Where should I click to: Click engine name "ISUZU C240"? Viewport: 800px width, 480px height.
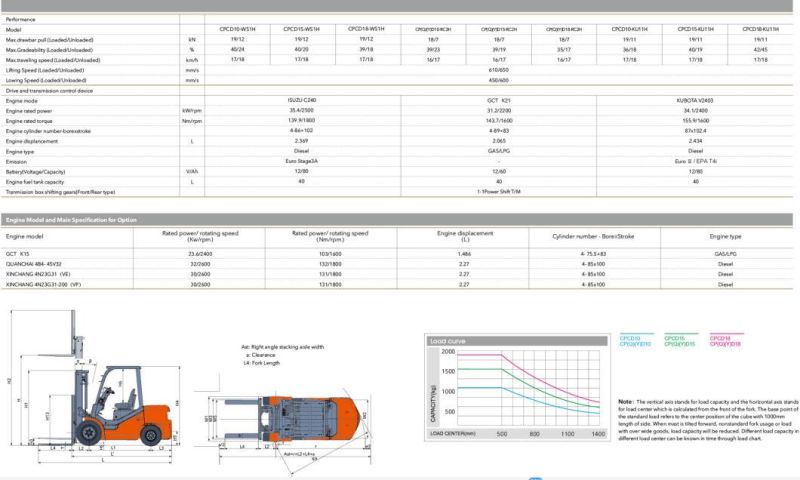[302, 100]
